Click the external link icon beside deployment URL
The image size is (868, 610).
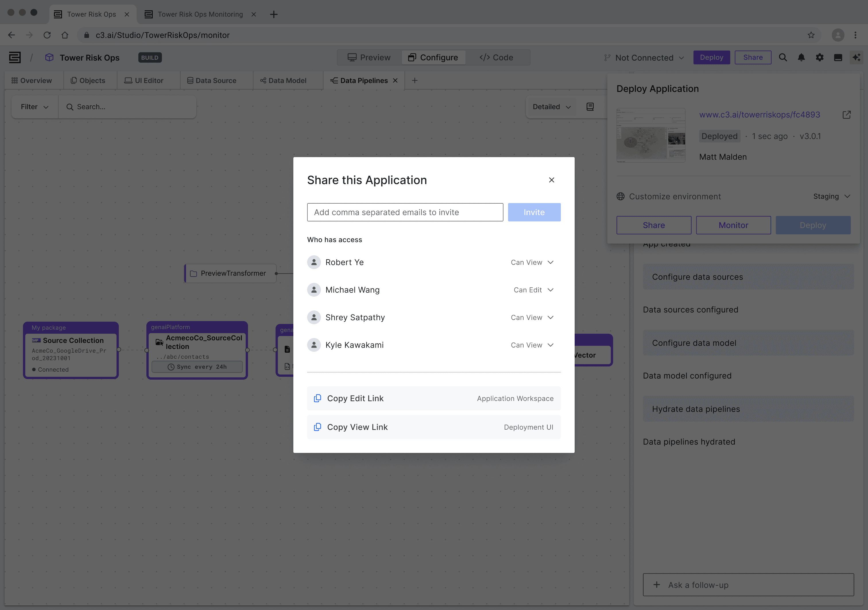click(x=846, y=115)
